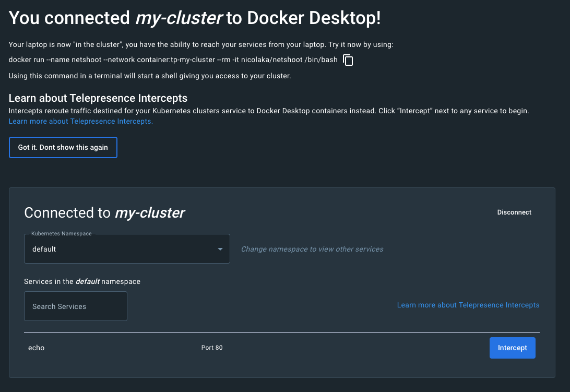Disconnect from my-cluster
Image resolution: width=570 pixels, height=392 pixels.
[514, 212]
